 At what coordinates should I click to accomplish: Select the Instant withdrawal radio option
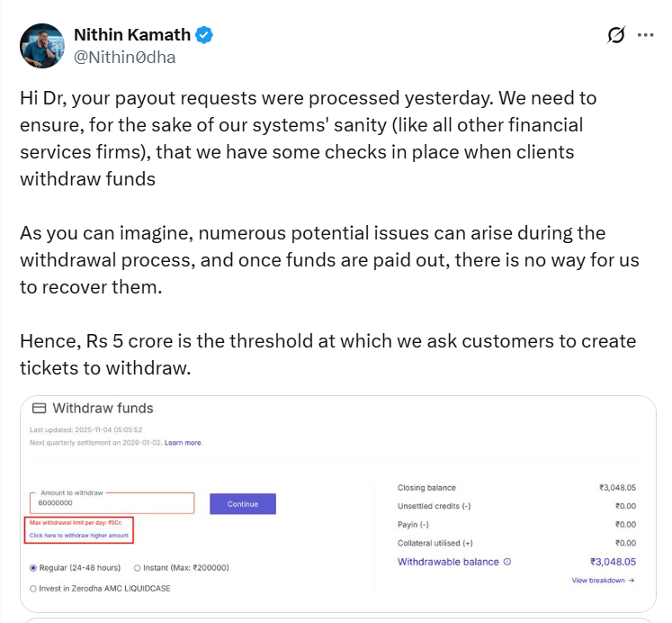(137, 568)
